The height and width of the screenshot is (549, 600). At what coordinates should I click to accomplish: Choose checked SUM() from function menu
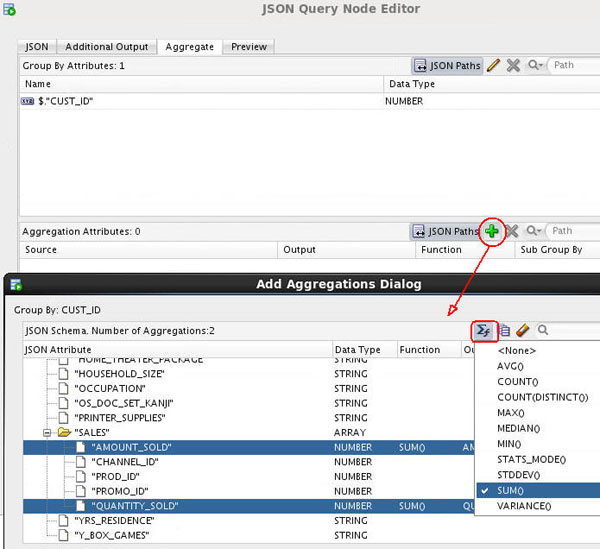coord(538,490)
